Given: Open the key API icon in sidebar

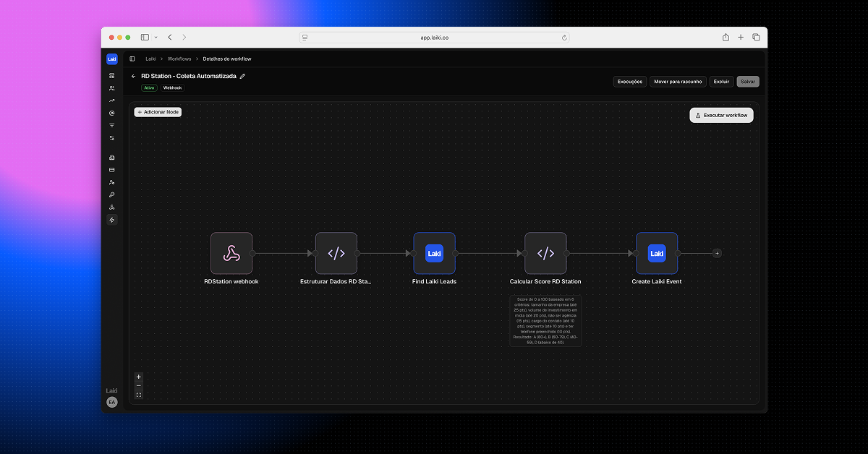Looking at the screenshot, I should click(x=112, y=194).
